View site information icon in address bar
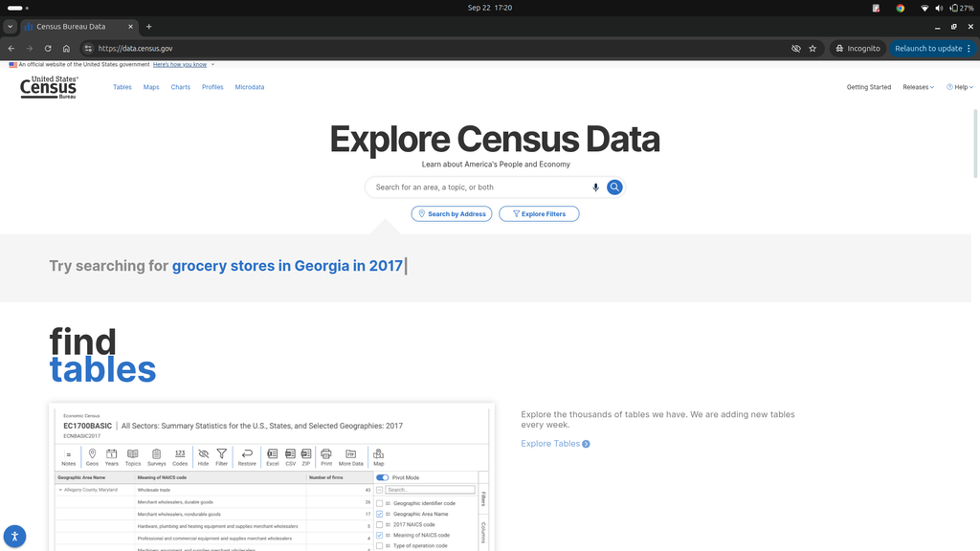This screenshot has width=980, height=551. [88, 48]
